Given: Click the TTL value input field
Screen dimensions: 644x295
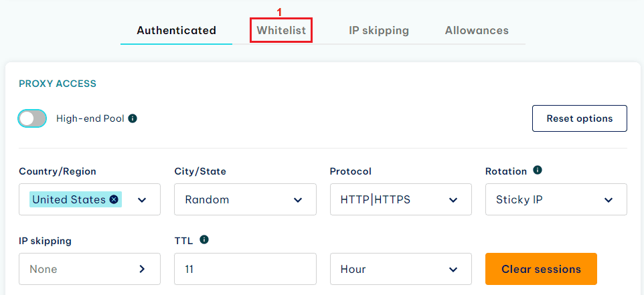Looking at the screenshot, I should [245, 269].
